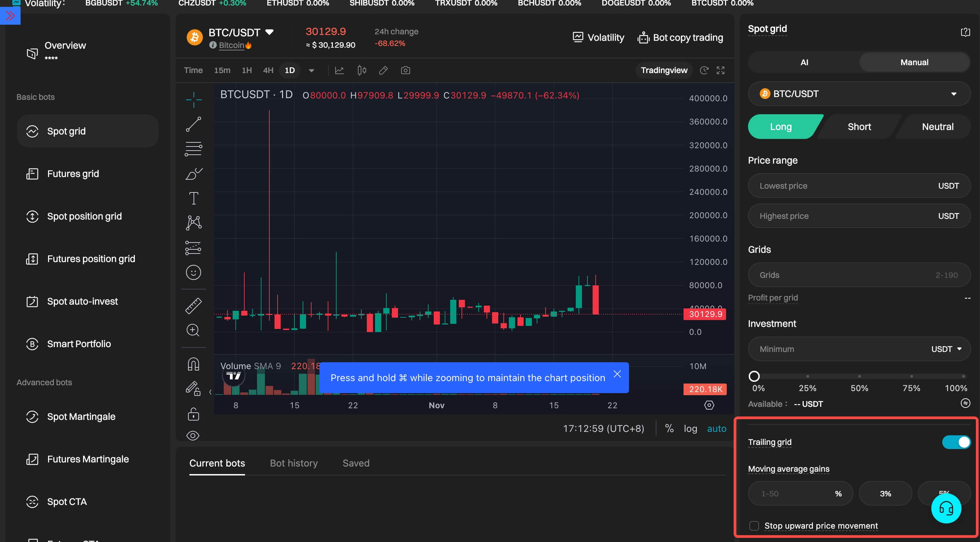
Task: Click the TradingView candlestick chart icon
Action: (x=361, y=69)
